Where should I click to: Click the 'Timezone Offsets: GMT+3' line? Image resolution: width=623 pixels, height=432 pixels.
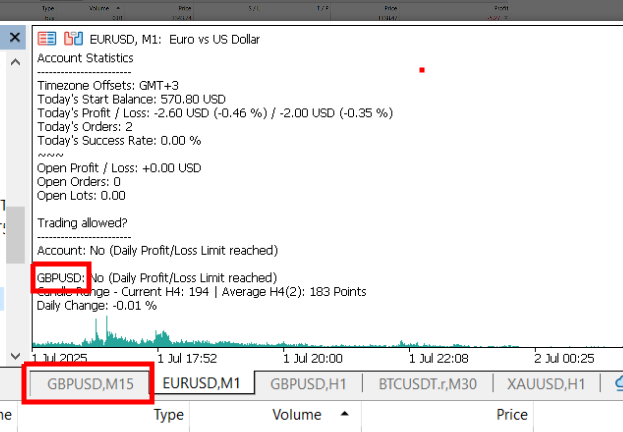click(108, 85)
